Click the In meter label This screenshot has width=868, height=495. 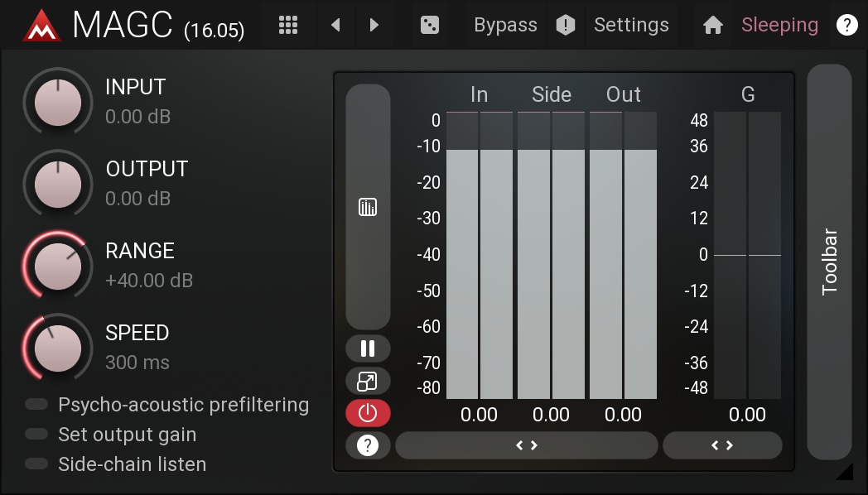(x=479, y=94)
